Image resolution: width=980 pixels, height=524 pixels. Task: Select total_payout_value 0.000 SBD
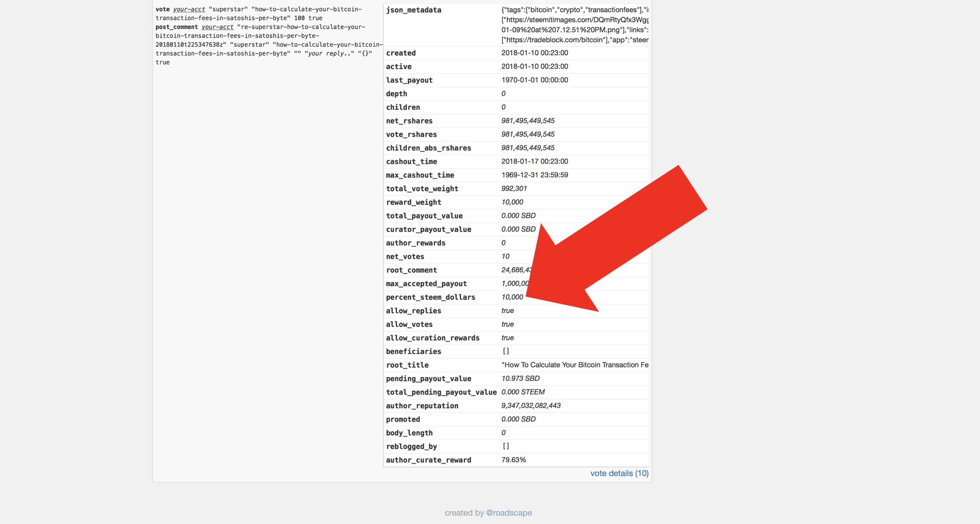point(518,216)
